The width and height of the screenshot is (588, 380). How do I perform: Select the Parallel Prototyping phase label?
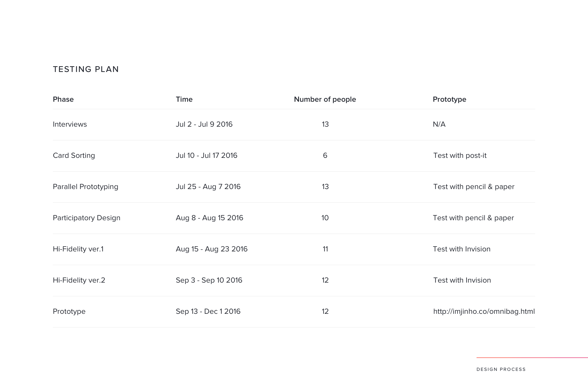pos(86,187)
